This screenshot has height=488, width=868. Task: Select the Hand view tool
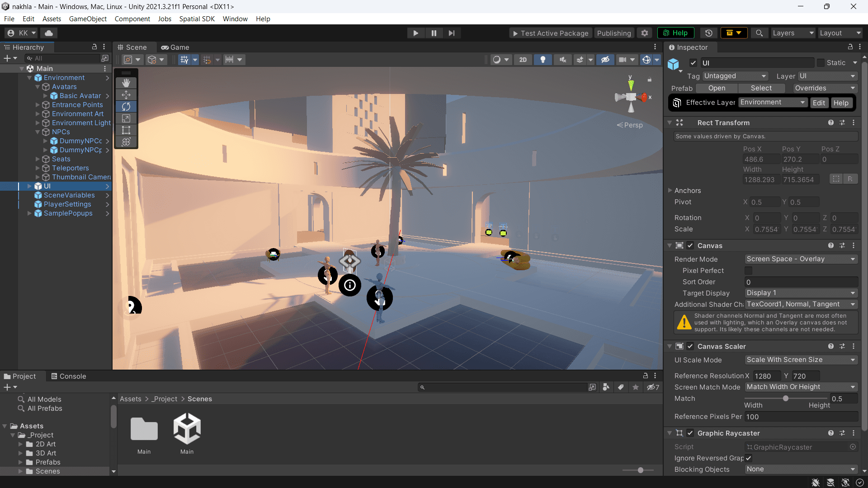(x=126, y=83)
